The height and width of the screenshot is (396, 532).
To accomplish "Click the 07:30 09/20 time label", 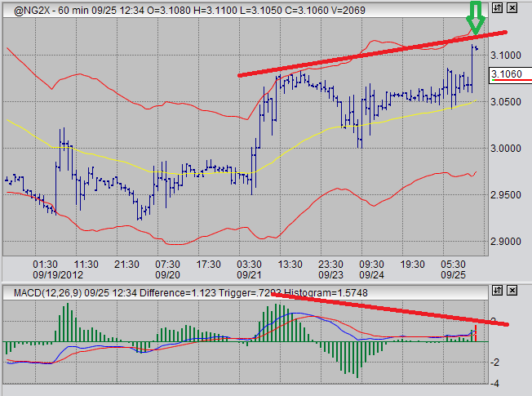I will coord(167,269).
